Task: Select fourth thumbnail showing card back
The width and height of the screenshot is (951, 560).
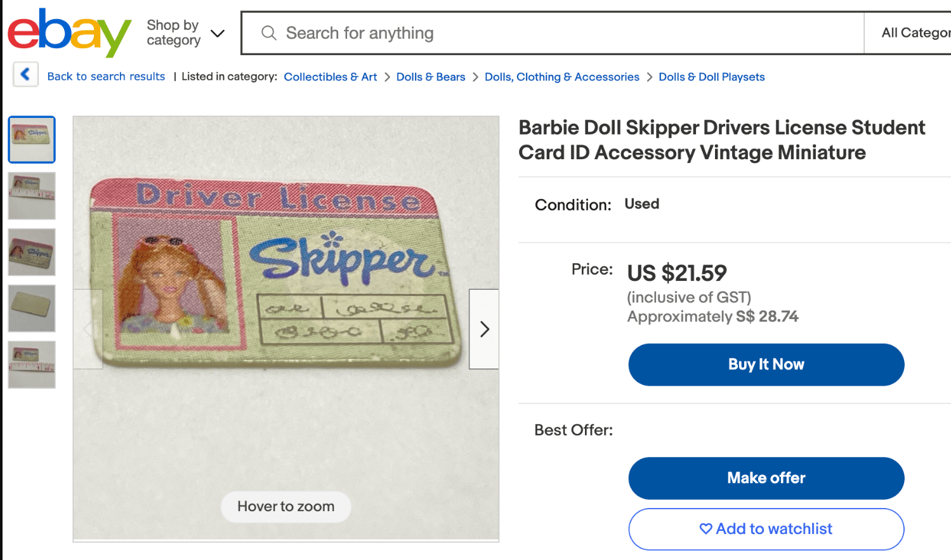Action: coord(32,308)
